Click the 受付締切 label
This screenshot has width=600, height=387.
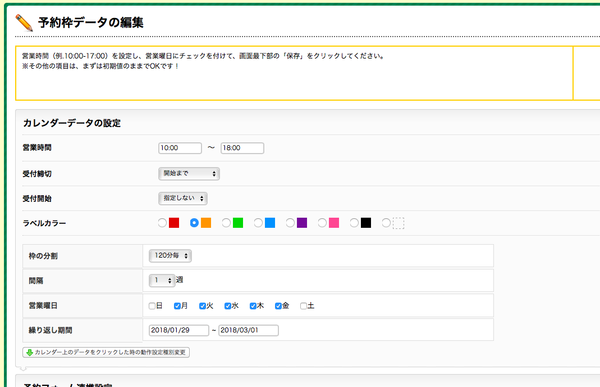(37, 174)
